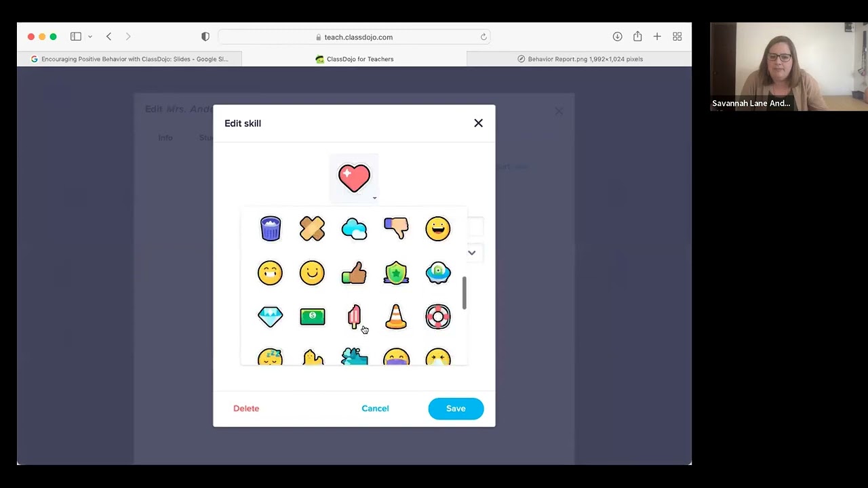Click Savannah Lane's video thumbnail

point(789,66)
